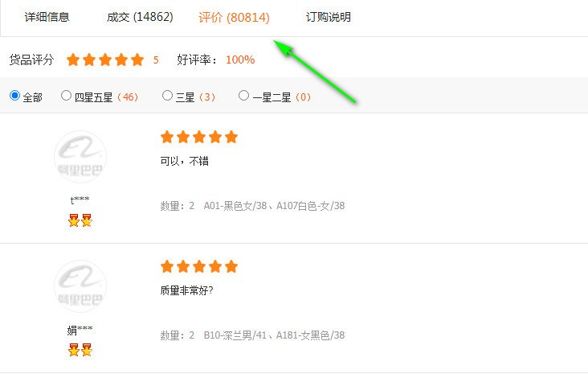Select the 一星二星 review filter

pyautogui.click(x=243, y=96)
